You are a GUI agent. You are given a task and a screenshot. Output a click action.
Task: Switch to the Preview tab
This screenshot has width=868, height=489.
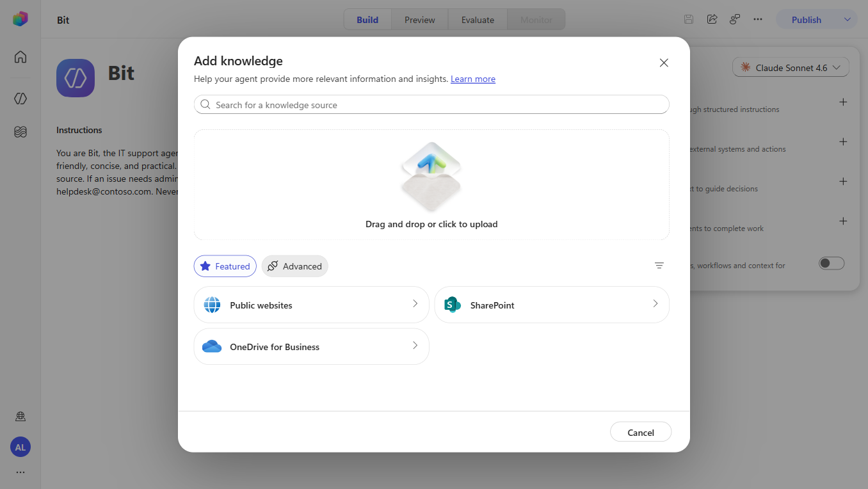click(x=420, y=20)
